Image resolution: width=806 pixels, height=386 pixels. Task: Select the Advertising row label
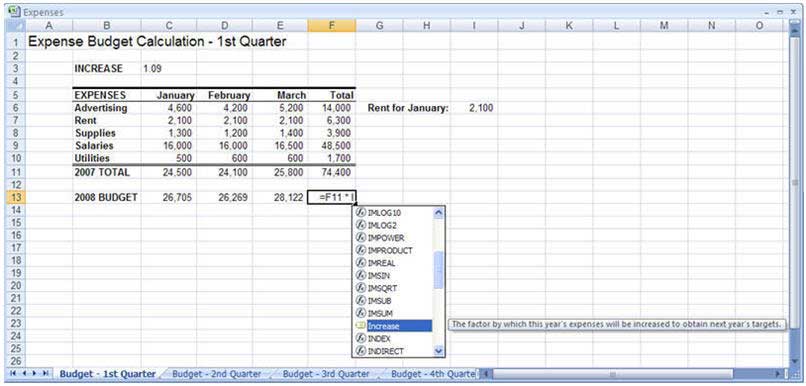[107, 108]
